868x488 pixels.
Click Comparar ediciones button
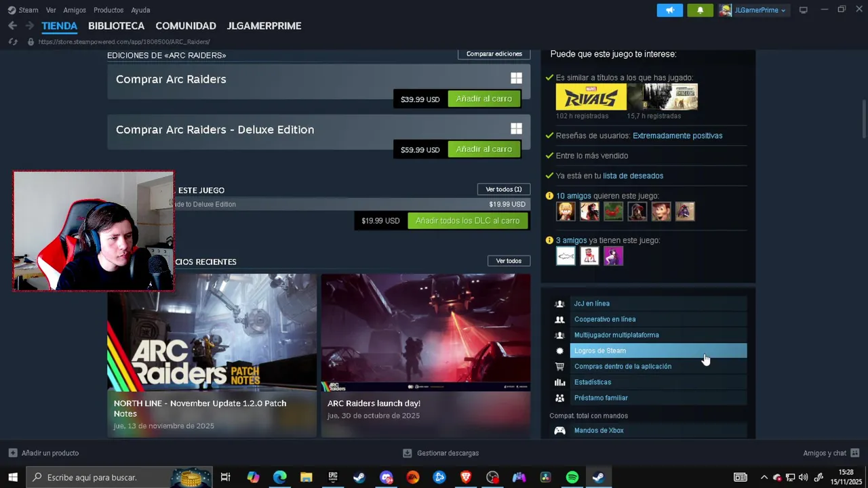494,54
